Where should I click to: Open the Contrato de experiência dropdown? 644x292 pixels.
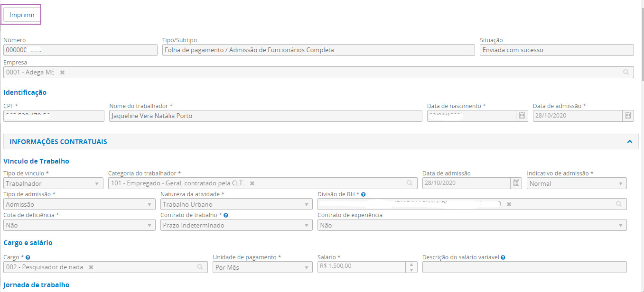[472, 225]
